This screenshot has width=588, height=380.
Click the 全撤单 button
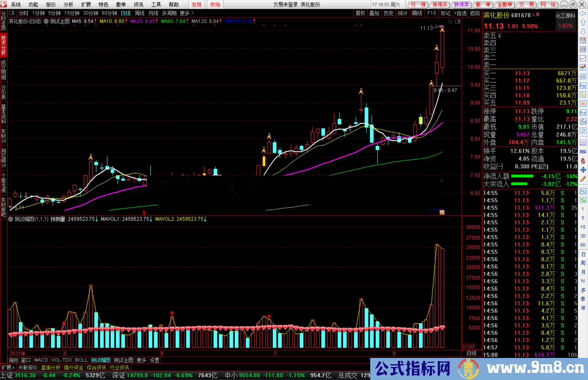(x=505, y=5)
